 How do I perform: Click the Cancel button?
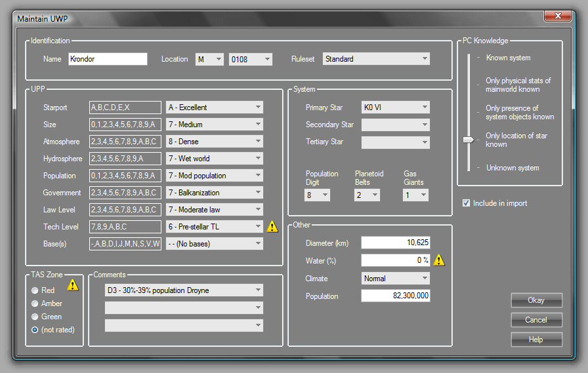536,320
